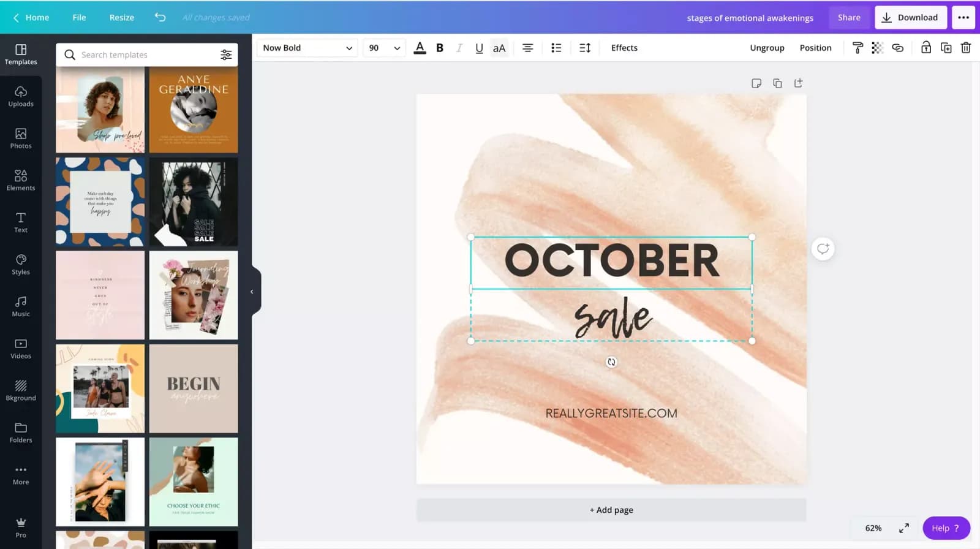Toggle underline formatting
This screenshot has width=980, height=549.
coord(479,48)
